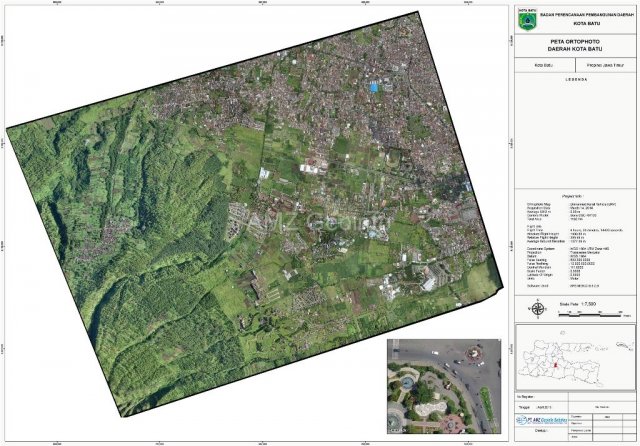Open the East Java locator inset map
This screenshot has height=446, width=640.
click(575, 358)
